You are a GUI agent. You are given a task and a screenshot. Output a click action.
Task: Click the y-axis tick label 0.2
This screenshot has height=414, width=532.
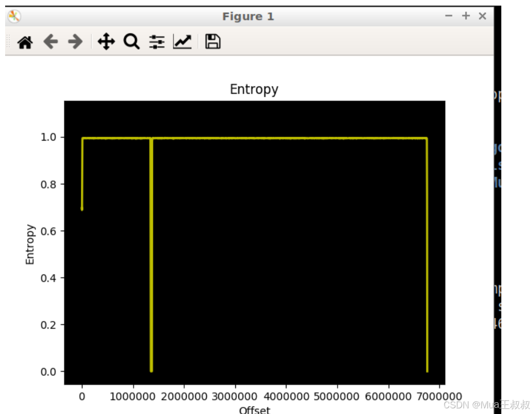[x=49, y=325]
